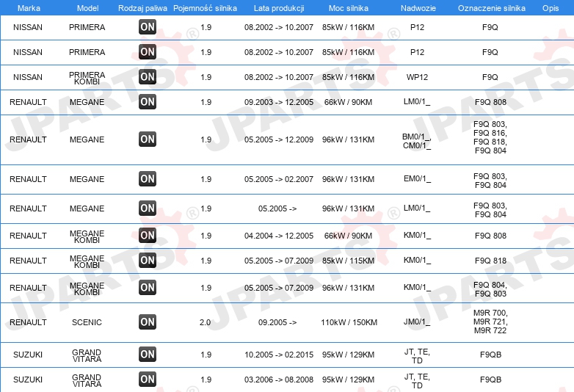The height and width of the screenshot is (392, 574).
Task: Click the ON fuel icon in PRIMERA KOMBI row
Action: pyautogui.click(x=148, y=77)
